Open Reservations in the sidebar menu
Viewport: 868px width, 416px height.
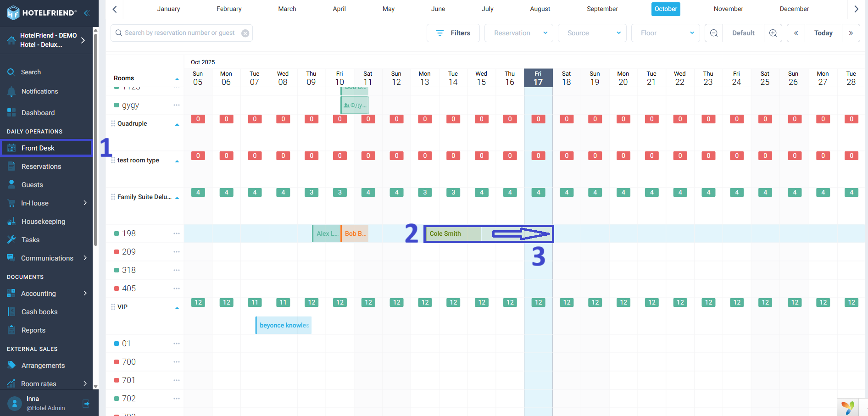41,166
